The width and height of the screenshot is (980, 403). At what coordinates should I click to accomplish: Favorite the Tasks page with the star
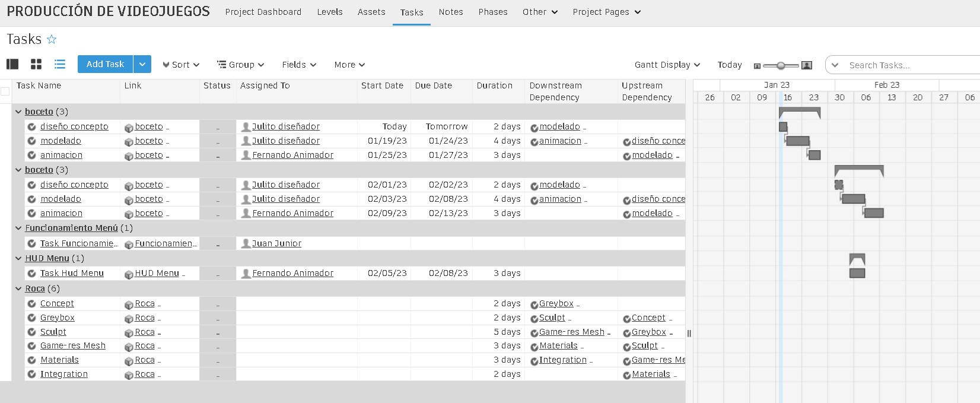52,39
